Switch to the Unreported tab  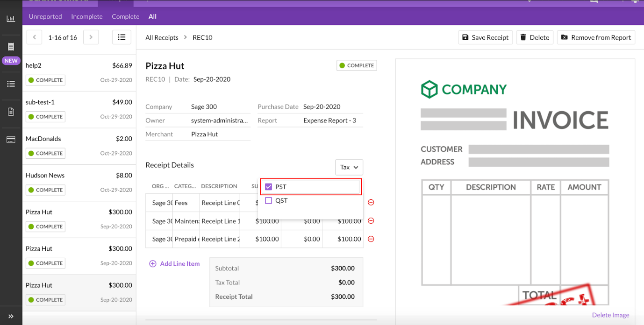(45, 16)
